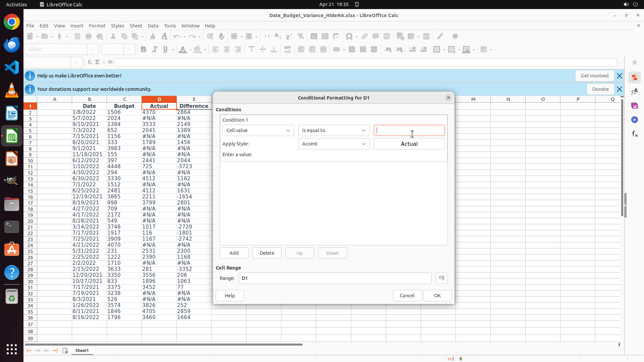This screenshot has width=644, height=362.
Task: Open the sidebar Navigator compass icon
Action: point(634,120)
